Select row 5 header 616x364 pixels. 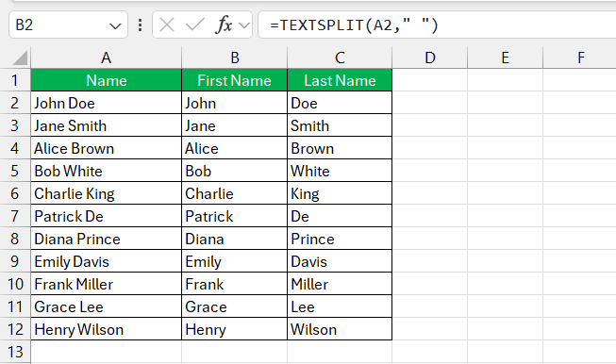(15, 171)
